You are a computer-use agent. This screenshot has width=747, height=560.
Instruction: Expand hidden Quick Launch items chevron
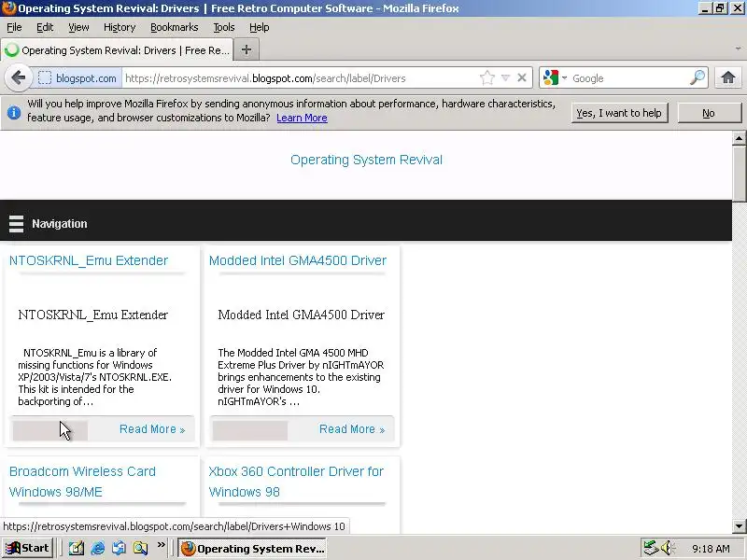[x=161, y=544]
